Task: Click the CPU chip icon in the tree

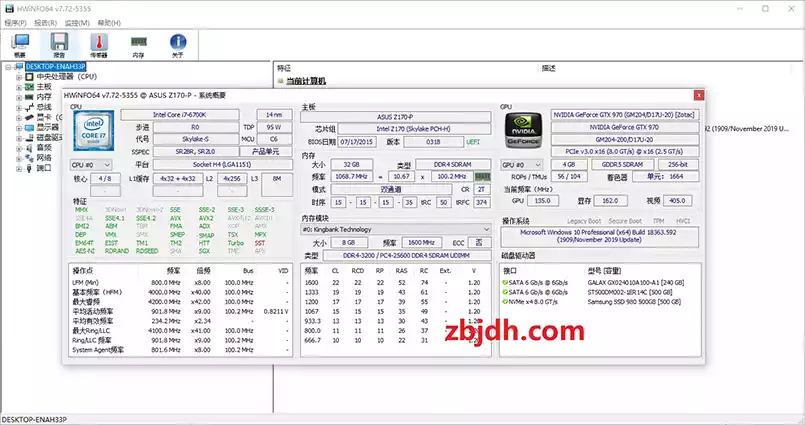Action: click(x=29, y=76)
